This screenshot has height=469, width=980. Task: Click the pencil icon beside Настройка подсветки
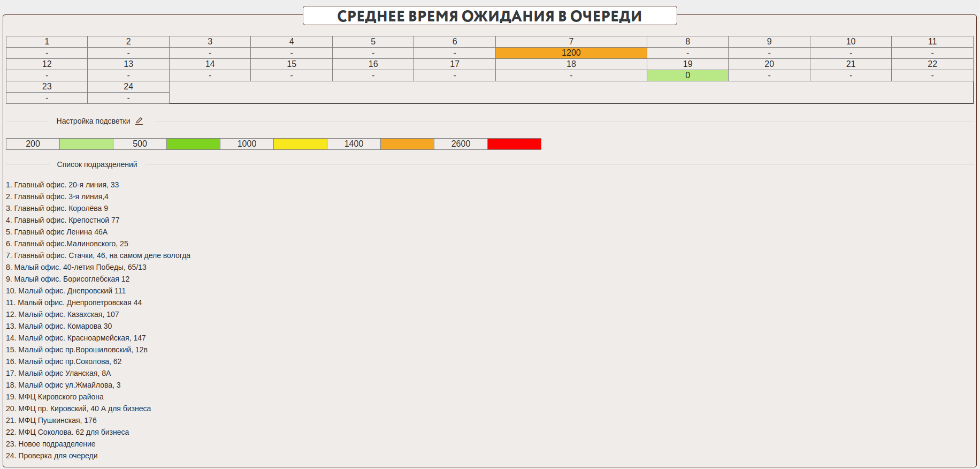(x=139, y=121)
